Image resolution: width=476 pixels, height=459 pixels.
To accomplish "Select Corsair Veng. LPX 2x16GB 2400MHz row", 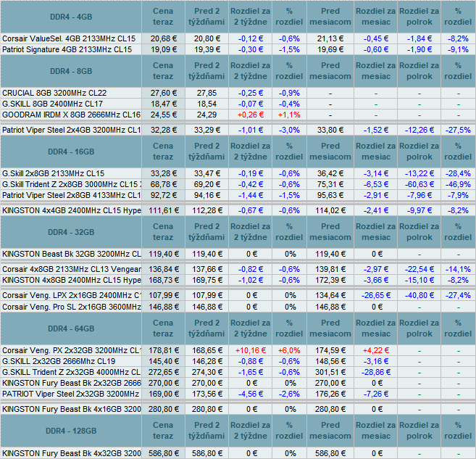I will pyautogui.click(x=71, y=295).
